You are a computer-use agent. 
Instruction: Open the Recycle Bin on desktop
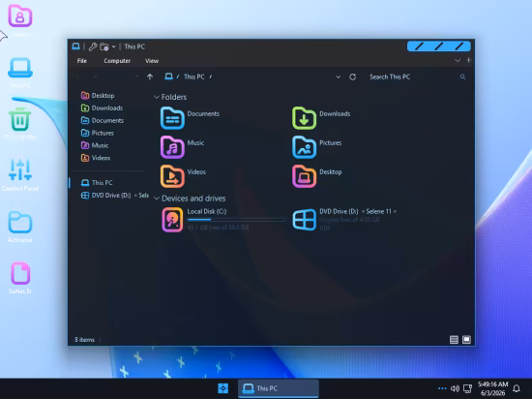pyautogui.click(x=20, y=119)
